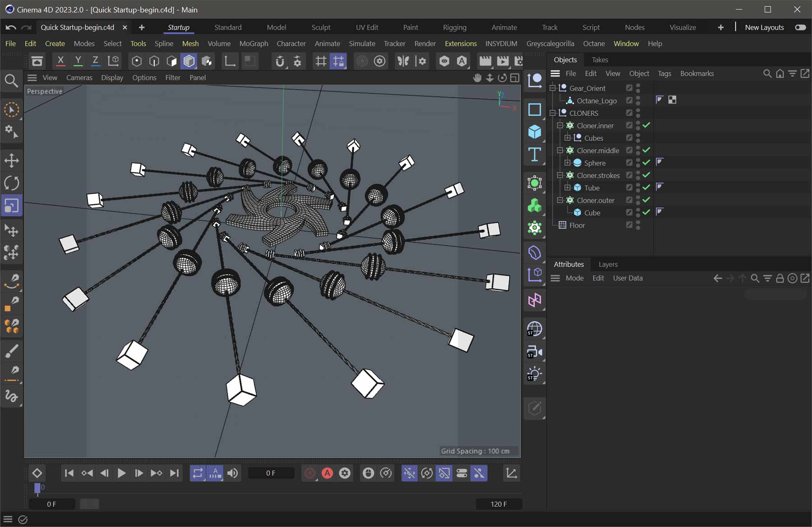Expand the Sphere object children
The image size is (812, 527).
click(x=567, y=163)
